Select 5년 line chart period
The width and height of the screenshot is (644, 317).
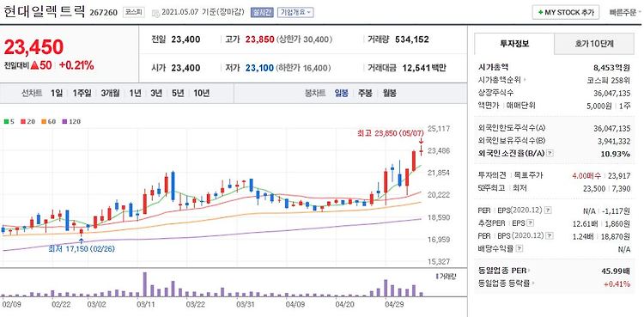point(178,94)
